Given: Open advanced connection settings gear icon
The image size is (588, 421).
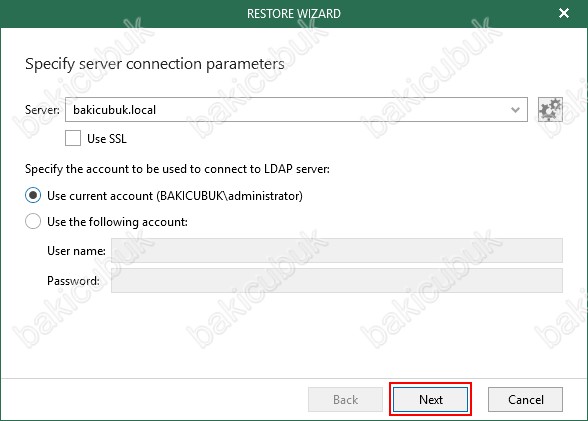Looking at the screenshot, I should (x=550, y=109).
